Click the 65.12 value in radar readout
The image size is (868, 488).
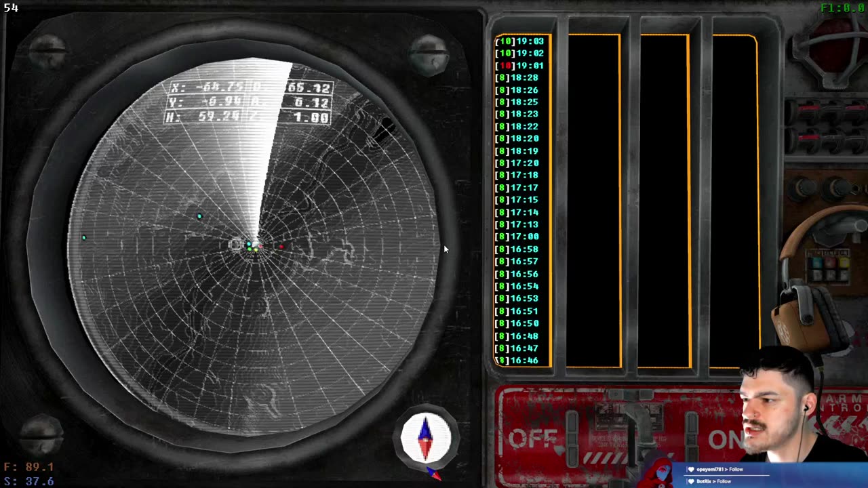(309, 88)
